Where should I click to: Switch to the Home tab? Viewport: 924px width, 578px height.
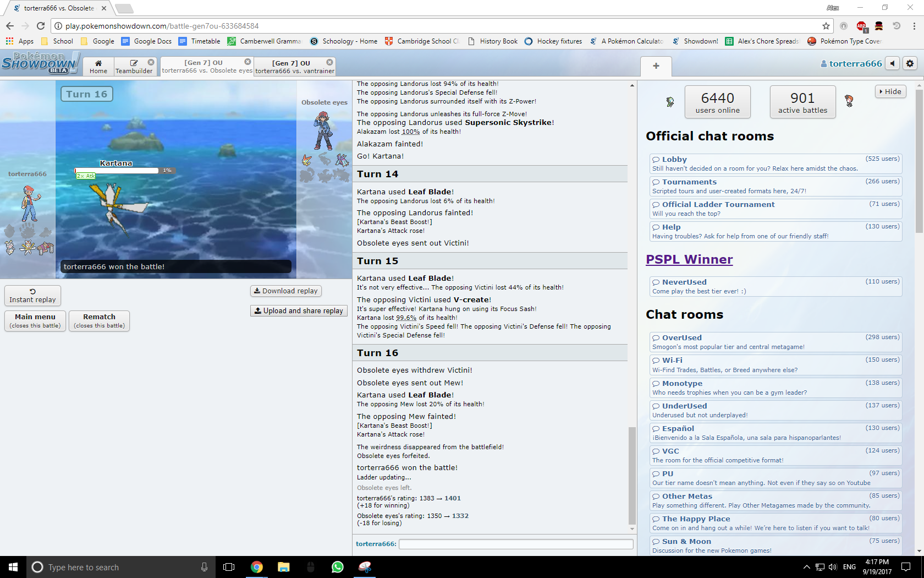98,66
